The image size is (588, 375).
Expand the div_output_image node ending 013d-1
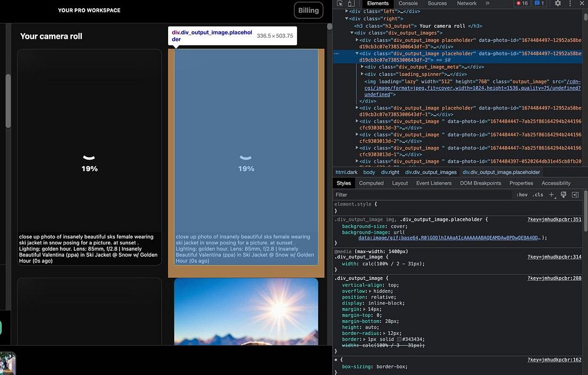pyautogui.click(x=357, y=148)
